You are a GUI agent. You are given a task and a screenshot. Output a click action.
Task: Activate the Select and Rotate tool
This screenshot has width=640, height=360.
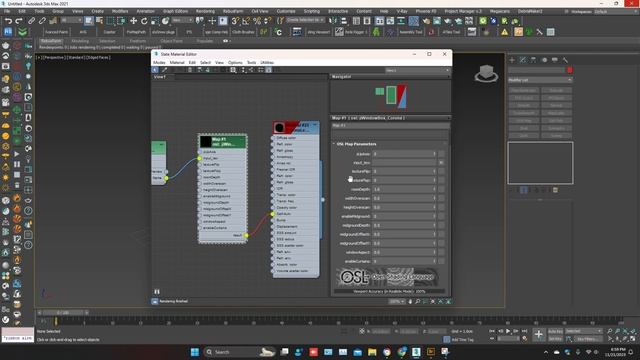144,21
